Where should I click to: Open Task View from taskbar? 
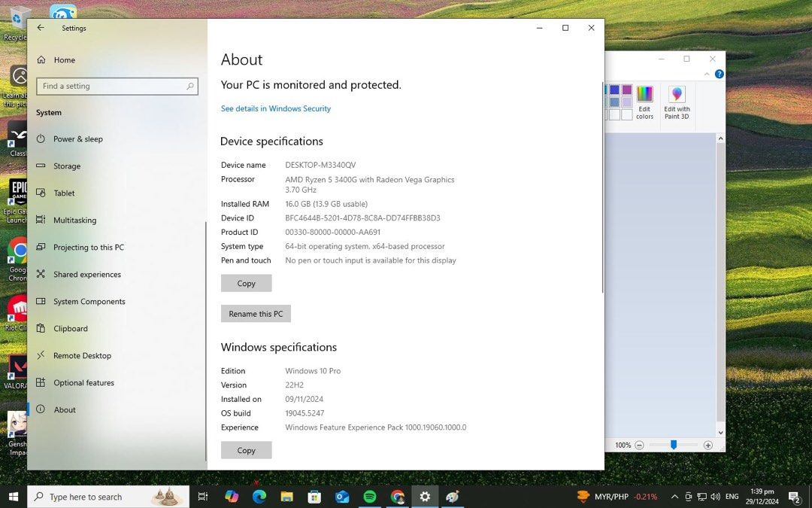(203, 497)
